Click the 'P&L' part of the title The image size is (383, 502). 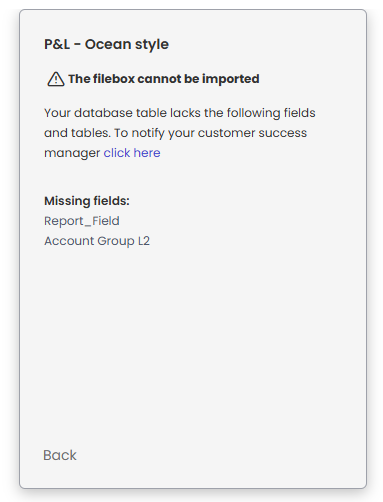57,44
